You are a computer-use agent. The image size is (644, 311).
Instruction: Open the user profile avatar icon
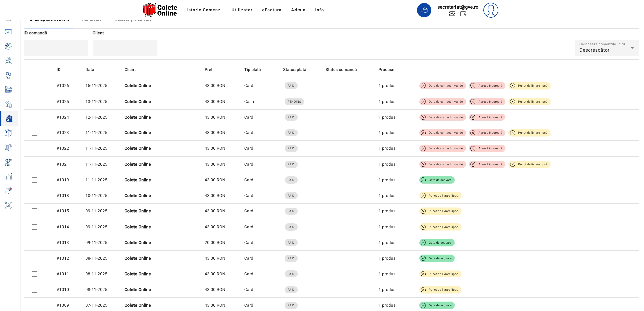(490, 10)
